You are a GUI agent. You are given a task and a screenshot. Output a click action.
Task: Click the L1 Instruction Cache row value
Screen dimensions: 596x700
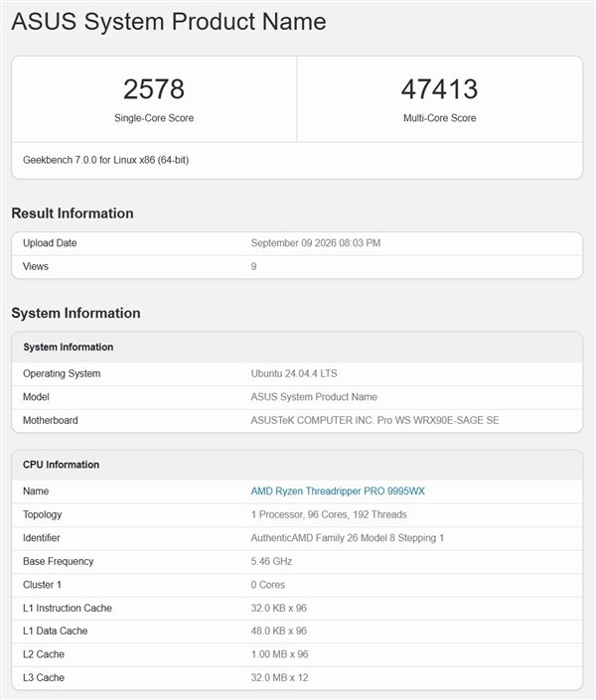click(x=279, y=608)
